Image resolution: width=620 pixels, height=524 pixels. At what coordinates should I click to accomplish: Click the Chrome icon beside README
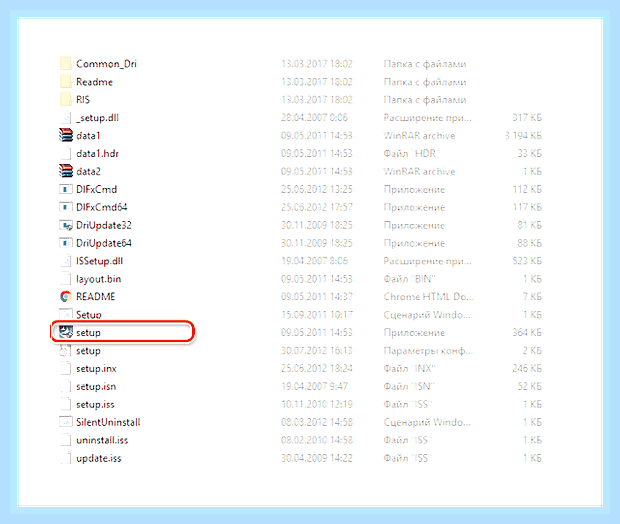(66, 297)
